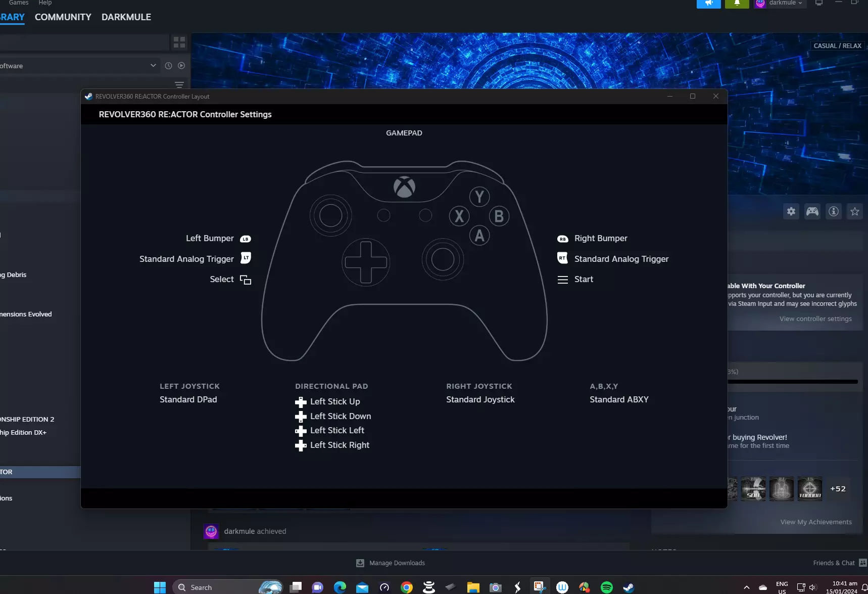Open Friends & Chat panel
The width and height of the screenshot is (868, 594).
840,563
